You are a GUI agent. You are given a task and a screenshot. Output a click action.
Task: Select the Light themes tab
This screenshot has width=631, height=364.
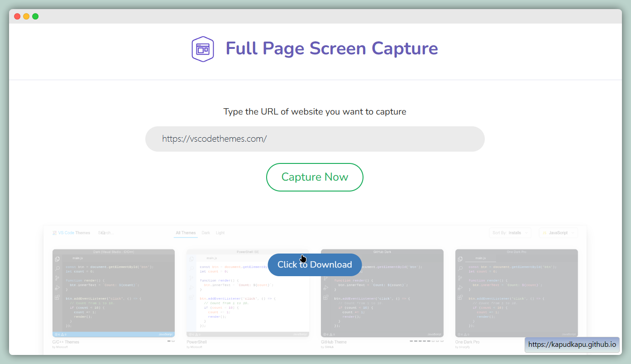coord(220,233)
